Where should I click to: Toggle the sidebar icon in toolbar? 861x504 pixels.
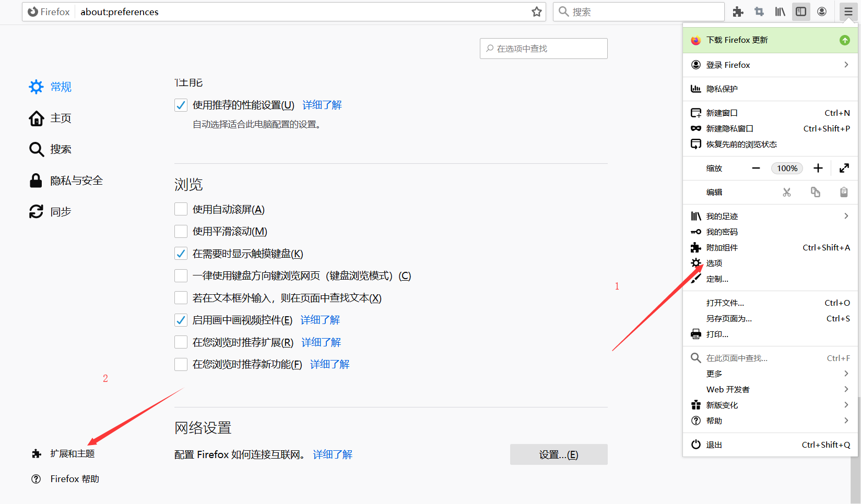point(801,11)
